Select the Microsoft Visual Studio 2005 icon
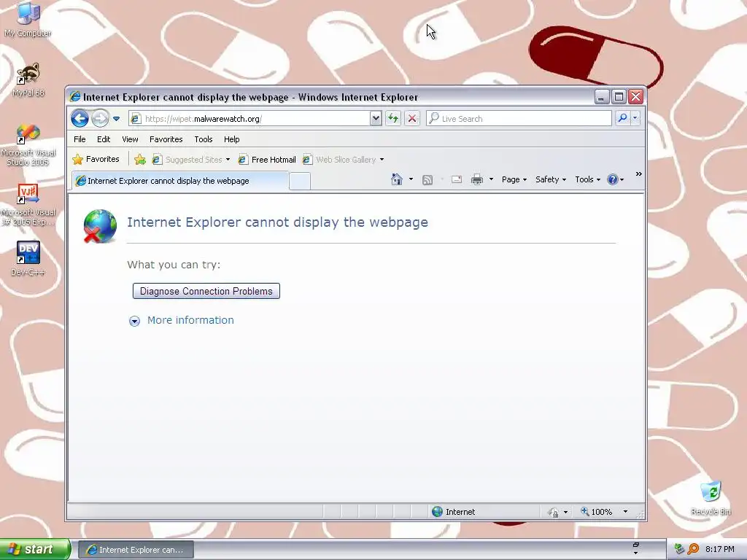The height and width of the screenshot is (560, 747). [x=28, y=145]
